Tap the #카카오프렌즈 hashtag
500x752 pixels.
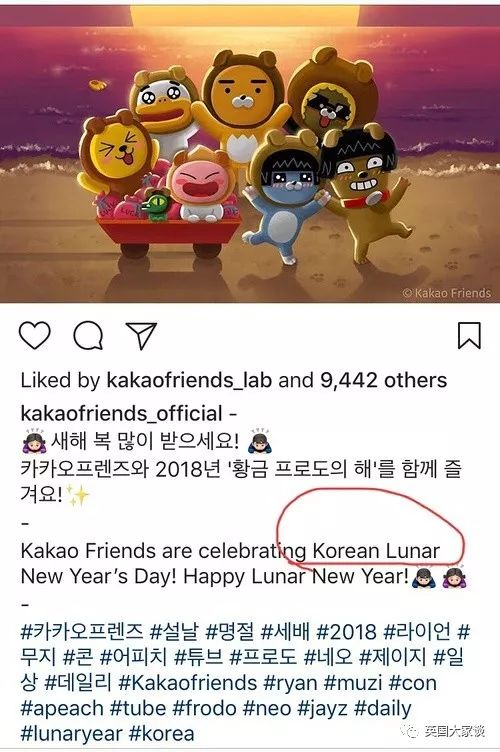82,632
